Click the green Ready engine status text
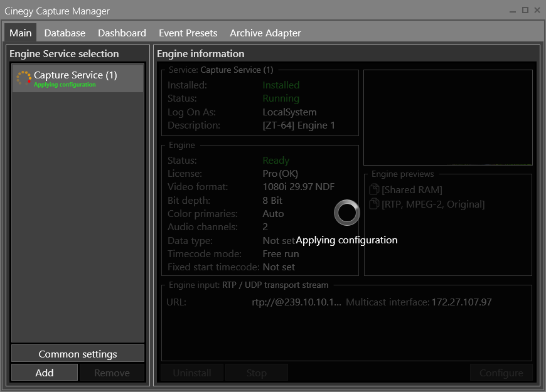 click(x=276, y=161)
